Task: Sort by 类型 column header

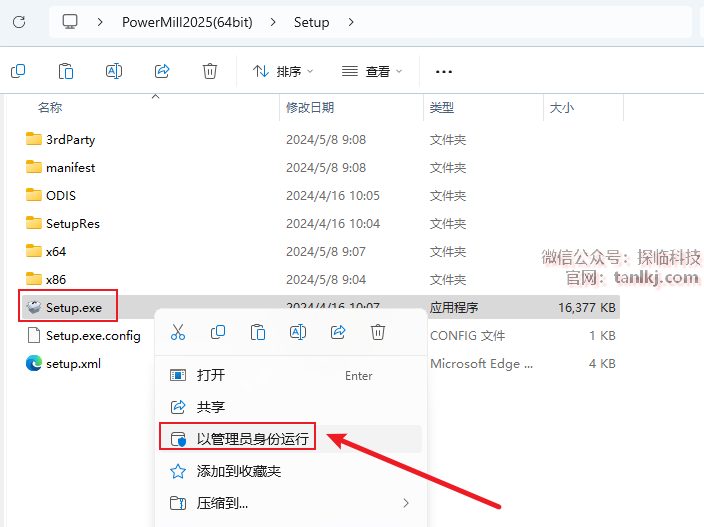Action: [442, 108]
